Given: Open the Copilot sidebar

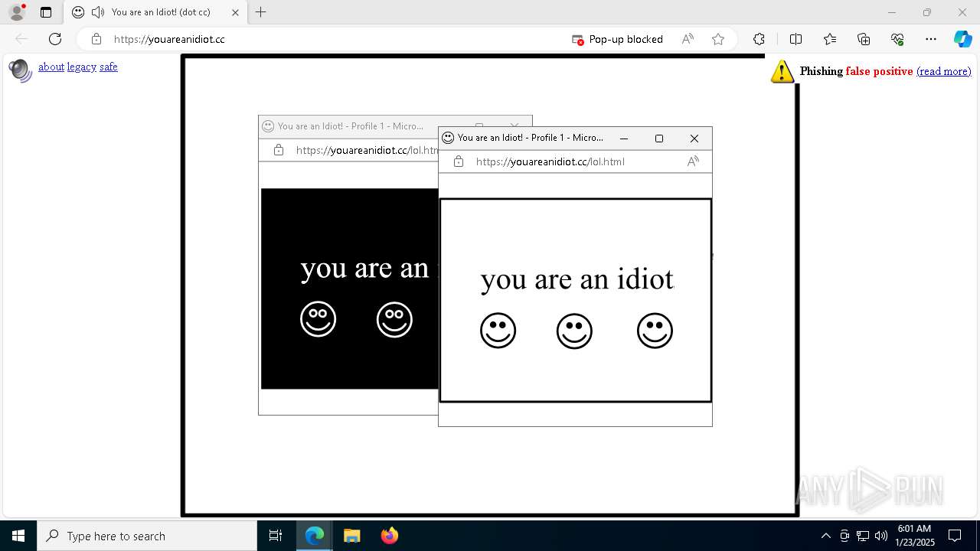Looking at the screenshot, I should point(962,39).
